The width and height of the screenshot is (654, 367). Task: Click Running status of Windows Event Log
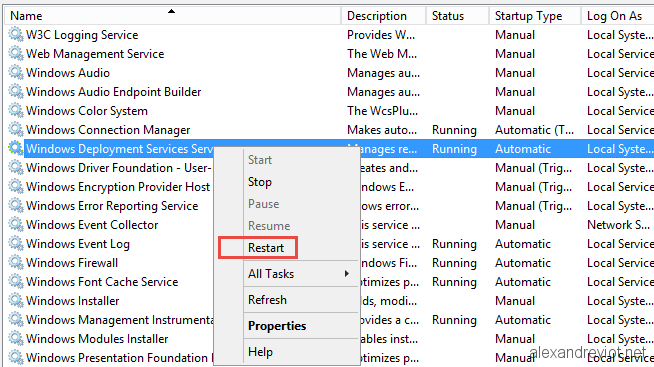pyautogui.click(x=454, y=244)
